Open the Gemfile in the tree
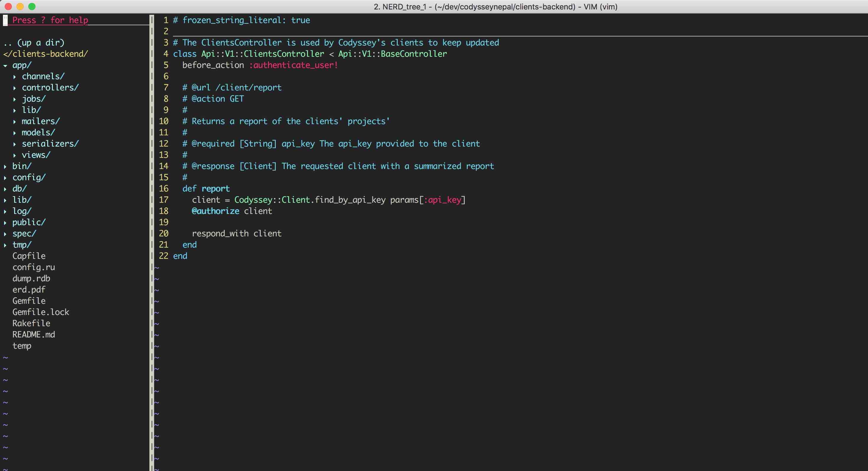The height and width of the screenshot is (471, 868). pyautogui.click(x=29, y=301)
